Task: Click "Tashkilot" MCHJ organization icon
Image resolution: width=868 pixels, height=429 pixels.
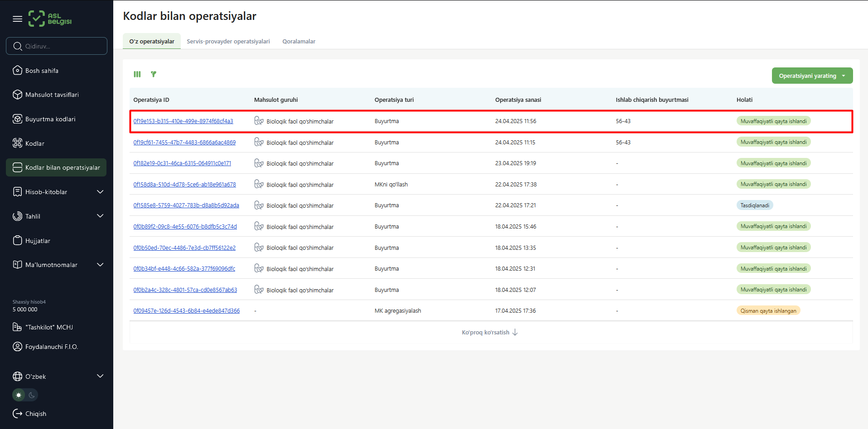Action: pos(17,327)
